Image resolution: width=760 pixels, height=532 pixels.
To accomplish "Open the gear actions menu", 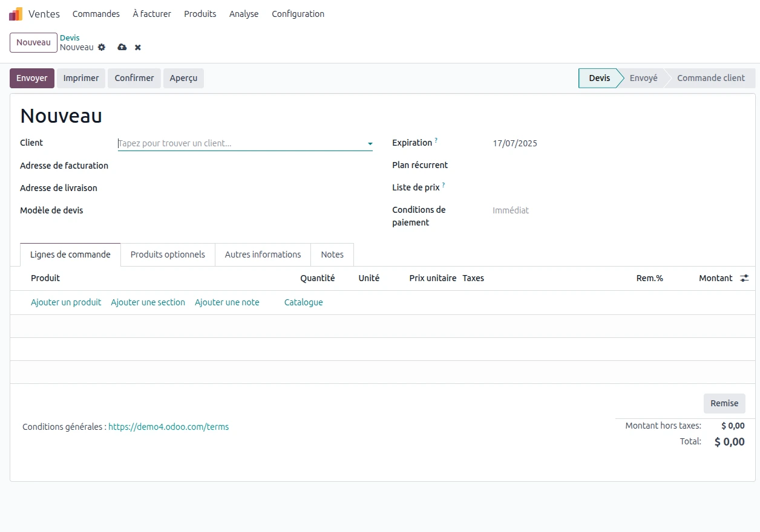I will click(x=102, y=47).
